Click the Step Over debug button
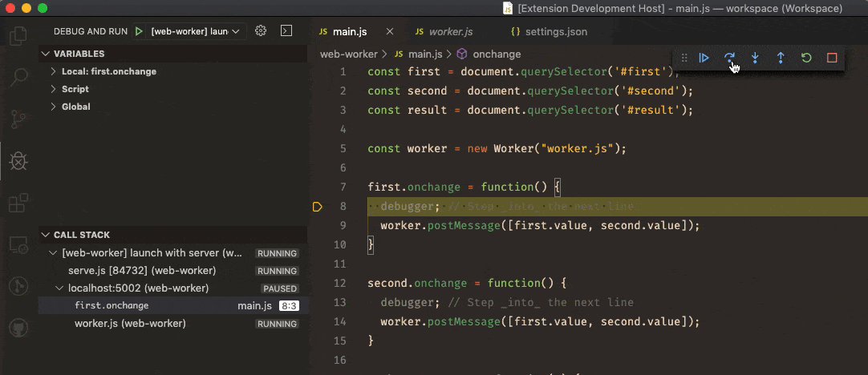This screenshot has width=868, height=375. [x=729, y=58]
